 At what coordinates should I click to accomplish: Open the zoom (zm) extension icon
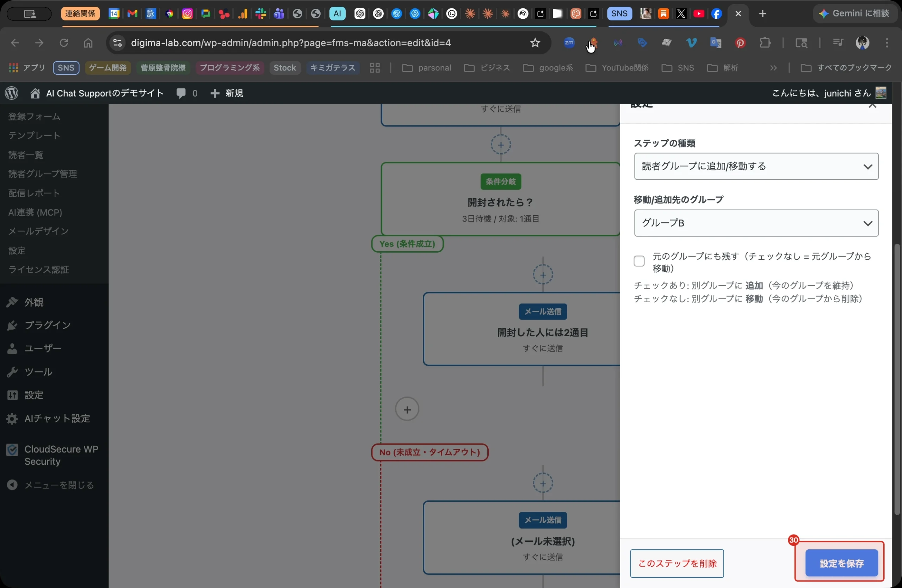pyautogui.click(x=569, y=43)
